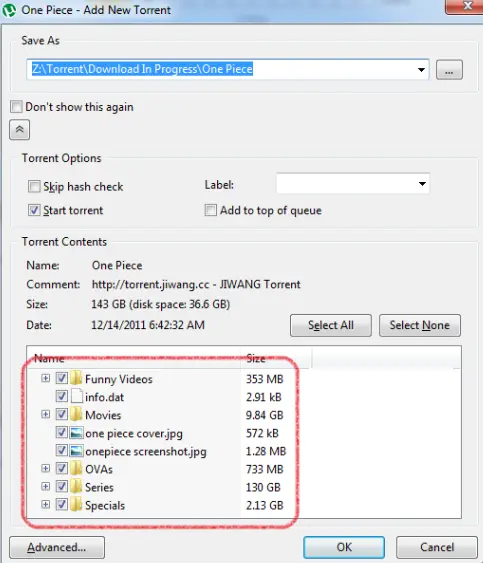Click the Specials folder icon
Viewport: 483px width, 563px height.
[x=76, y=504]
